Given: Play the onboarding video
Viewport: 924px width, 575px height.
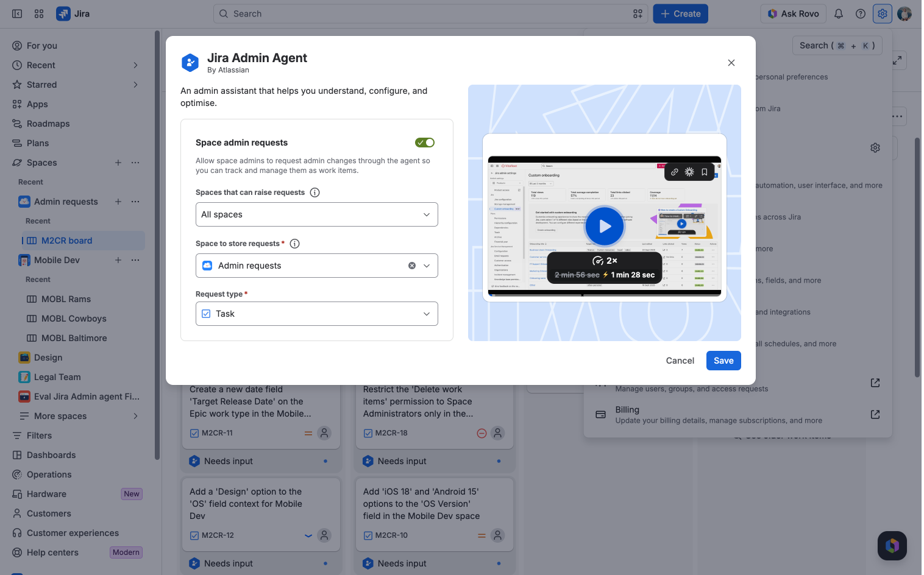Looking at the screenshot, I should pos(605,227).
